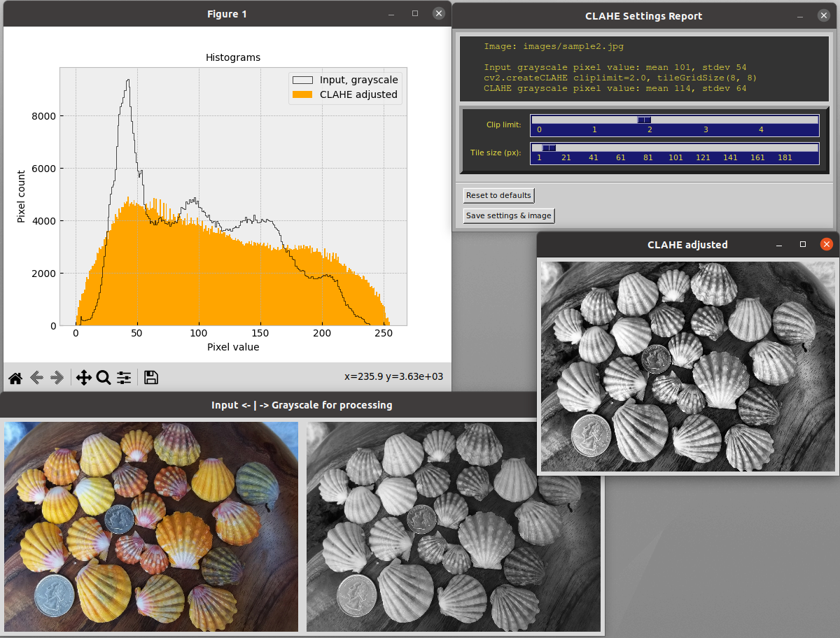This screenshot has height=638, width=840.
Task: Activate the Zoom to rectangle tool
Action: coord(104,378)
